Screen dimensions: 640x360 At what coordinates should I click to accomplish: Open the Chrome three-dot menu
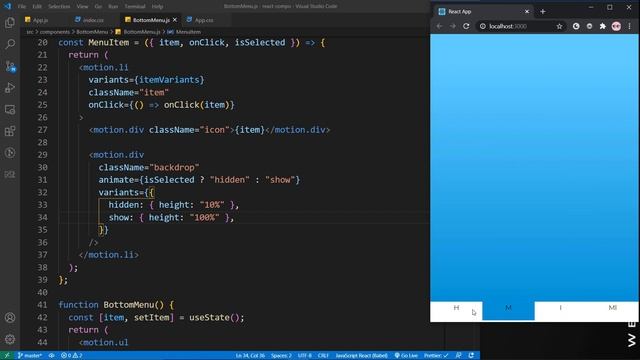629,26
